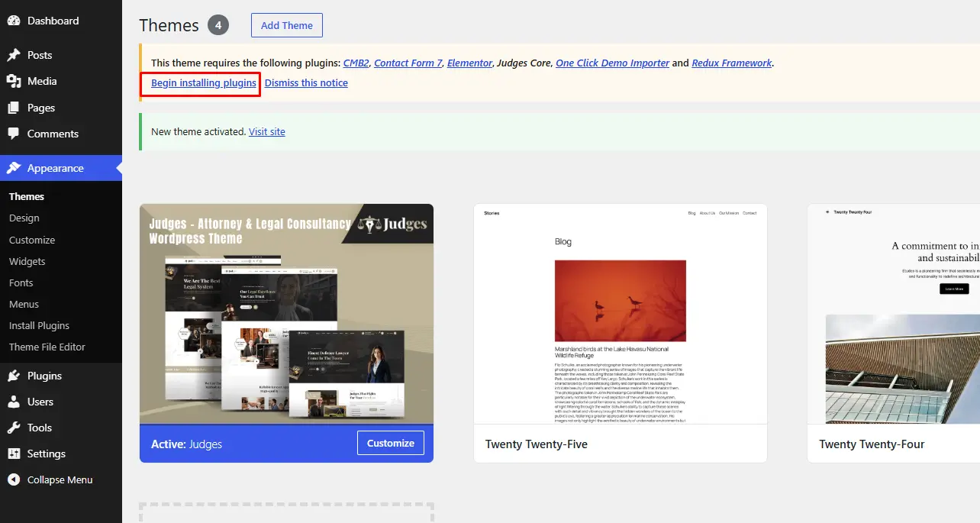980x523 pixels.
Task: Click the Judges theme screenshot thumbnail
Action: click(286, 314)
